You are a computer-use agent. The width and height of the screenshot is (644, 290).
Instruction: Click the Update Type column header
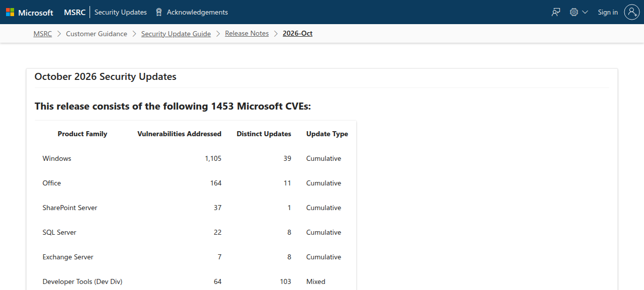pos(327,134)
